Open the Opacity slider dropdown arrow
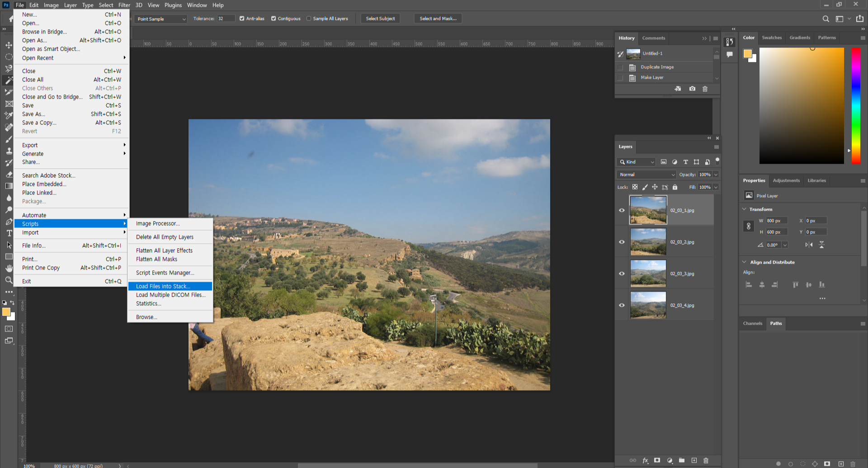 (716, 175)
